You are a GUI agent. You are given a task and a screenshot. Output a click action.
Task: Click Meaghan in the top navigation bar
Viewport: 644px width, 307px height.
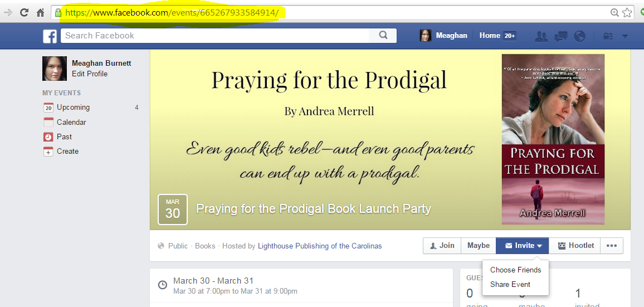point(451,36)
